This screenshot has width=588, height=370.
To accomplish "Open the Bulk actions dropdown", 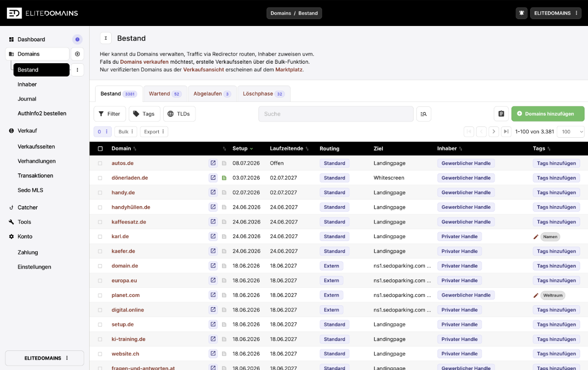I will click(126, 132).
